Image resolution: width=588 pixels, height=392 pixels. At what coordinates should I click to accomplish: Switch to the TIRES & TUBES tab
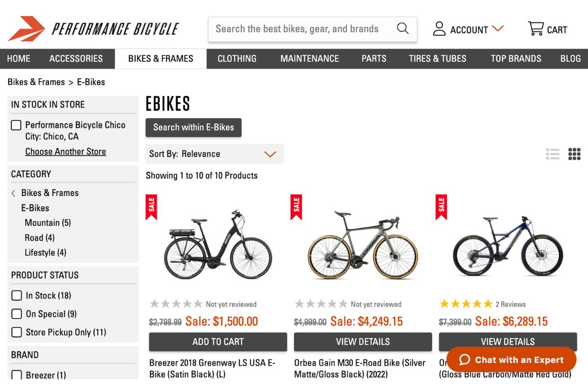438,58
